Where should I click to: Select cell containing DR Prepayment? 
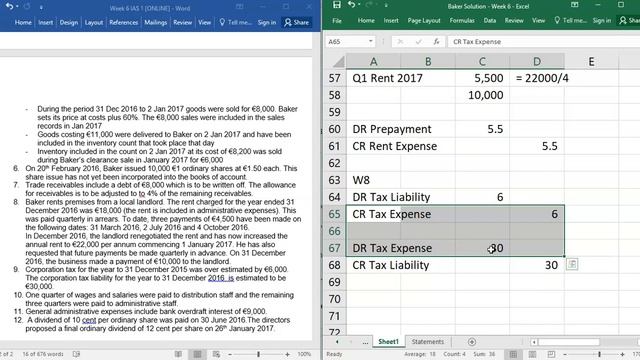tap(373, 129)
